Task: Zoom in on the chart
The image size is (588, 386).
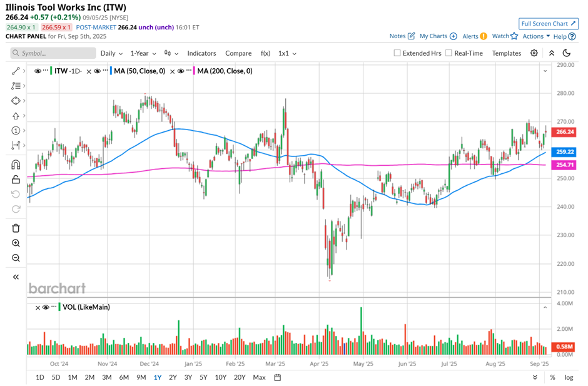Action: [x=16, y=243]
